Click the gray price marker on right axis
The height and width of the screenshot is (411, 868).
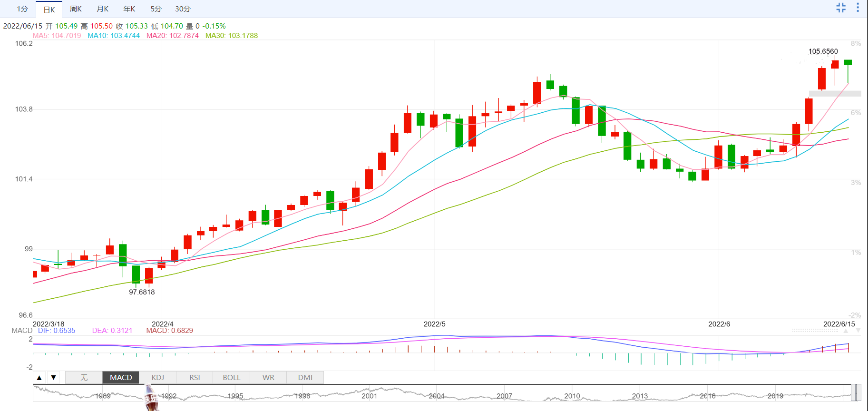[835, 94]
